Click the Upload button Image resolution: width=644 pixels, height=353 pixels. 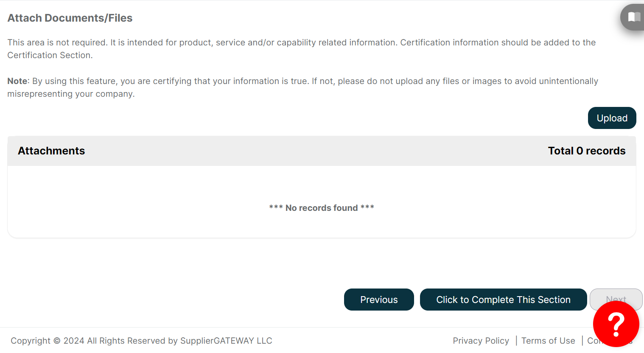[x=612, y=118]
